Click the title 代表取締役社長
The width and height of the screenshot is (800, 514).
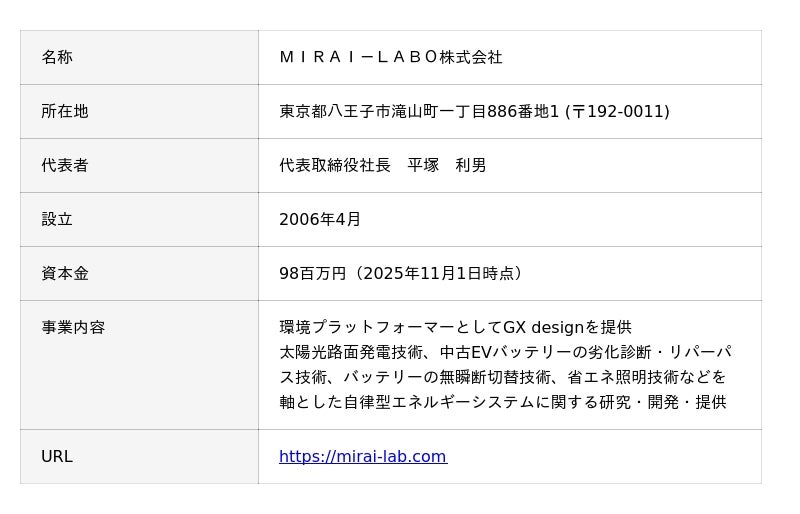click(335, 166)
